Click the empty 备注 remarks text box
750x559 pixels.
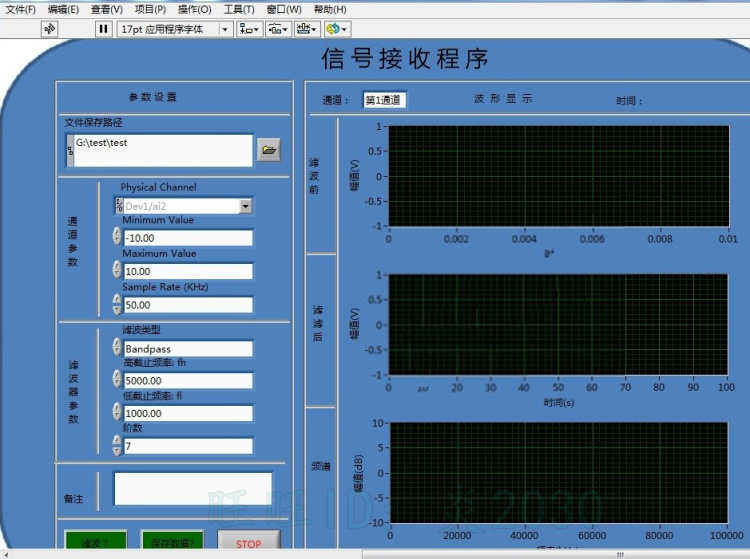pyautogui.click(x=193, y=489)
